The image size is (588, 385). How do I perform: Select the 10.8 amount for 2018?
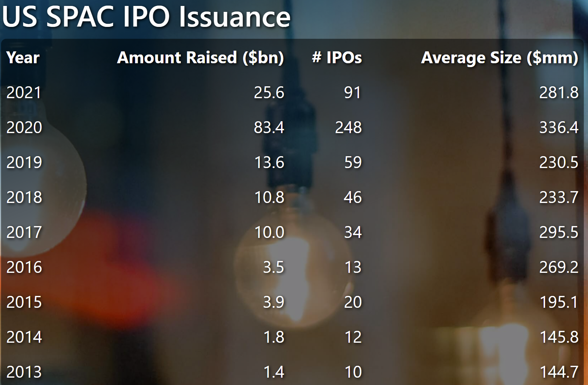point(269,197)
